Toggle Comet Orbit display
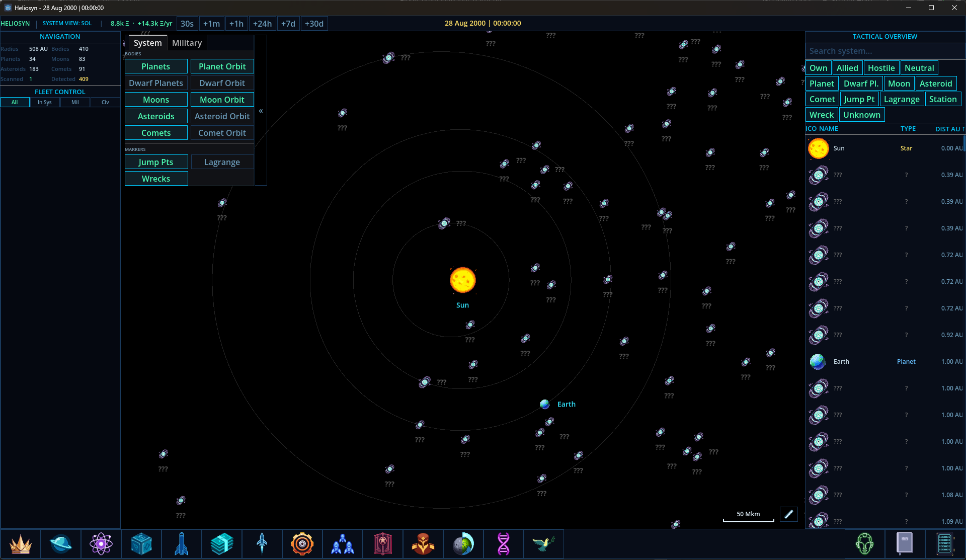Screen dimensions: 966x560 222,133
